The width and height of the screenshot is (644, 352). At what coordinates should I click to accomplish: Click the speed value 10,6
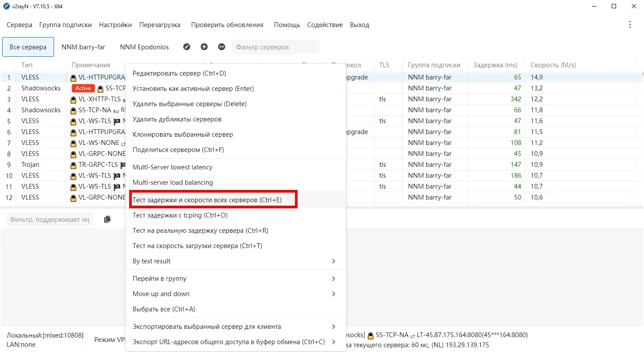coord(537,197)
